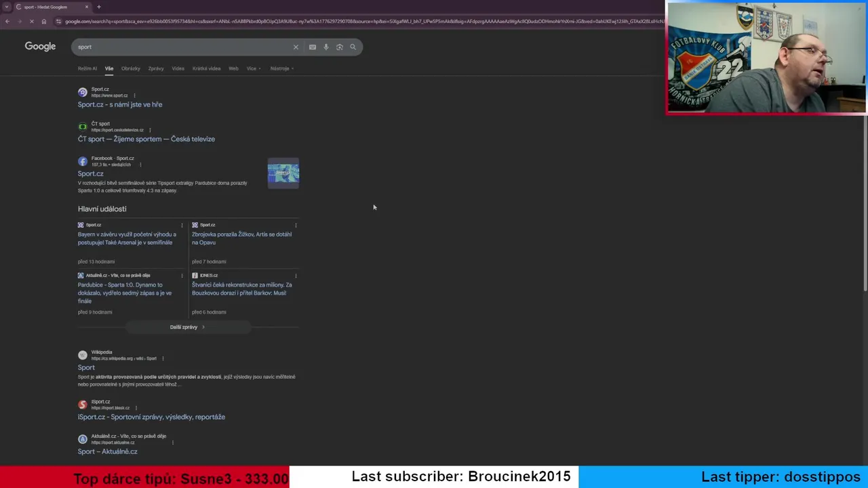Open the Wikipedia 'Sport' result
The height and width of the screenshot is (488, 868).
tap(86, 367)
